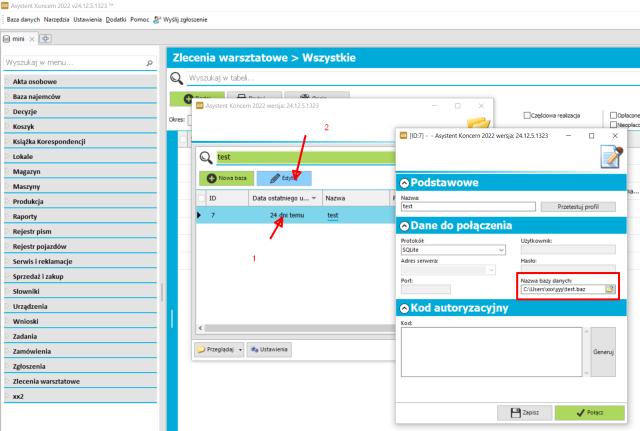Click the Nazwa column header
Viewport: 640px width, 431px height.
[356, 198]
